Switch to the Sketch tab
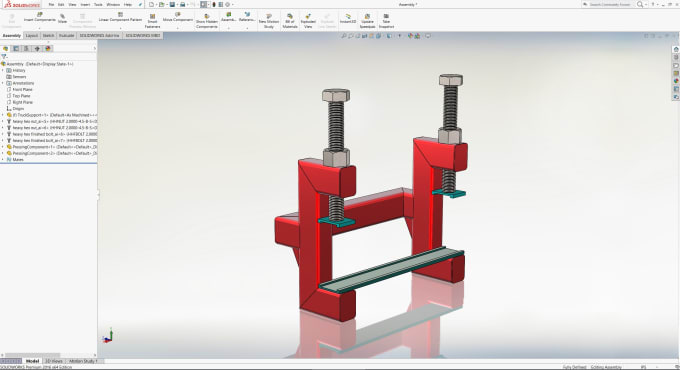Screen dimensions: 680x370 click(x=49, y=36)
